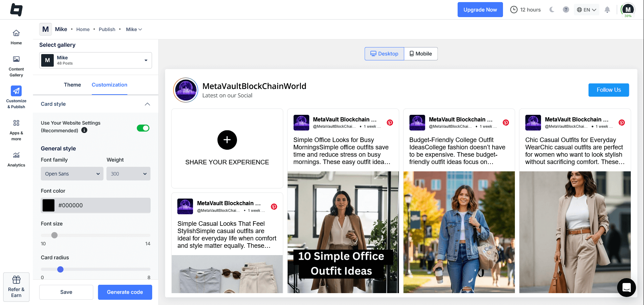Open the Mike breadcrumb dropdown
The width and height of the screenshot is (644, 305).
click(x=134, y=29)
